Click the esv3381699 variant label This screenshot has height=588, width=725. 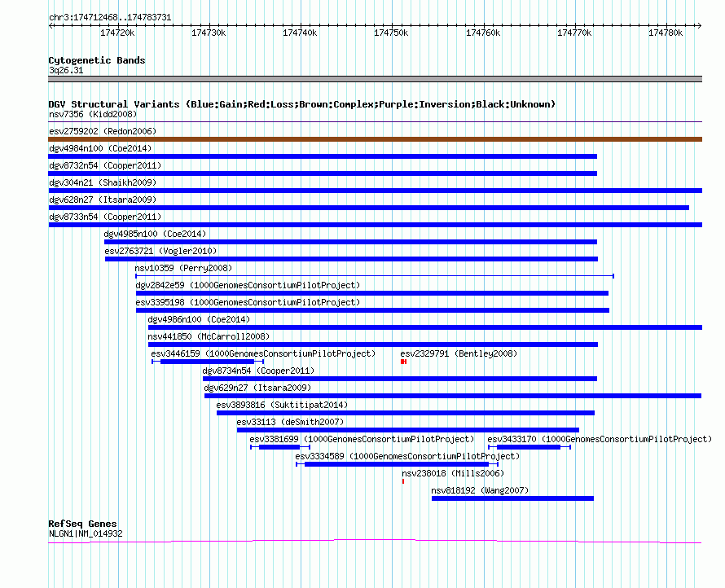(362, 439)
